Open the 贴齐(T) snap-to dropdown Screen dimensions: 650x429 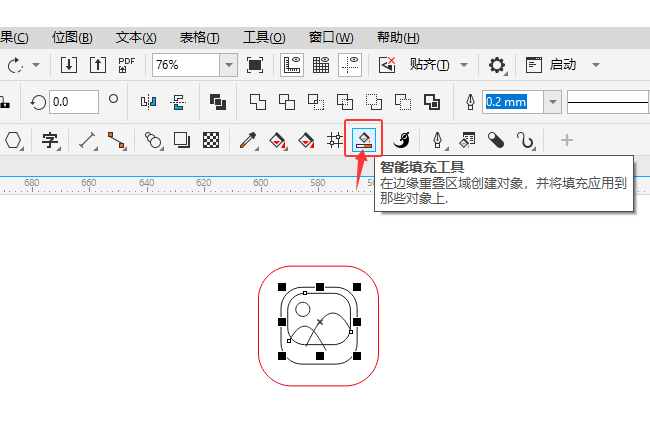464,65
